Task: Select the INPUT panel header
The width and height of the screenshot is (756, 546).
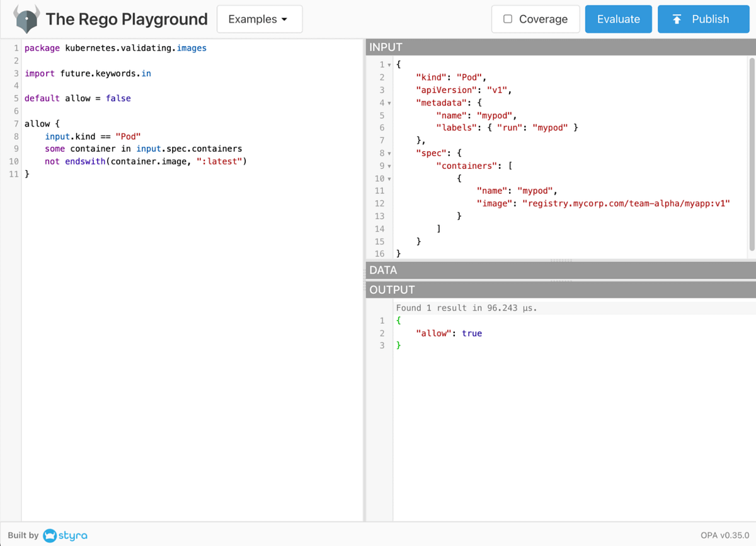Action: (x=386, y=47)
